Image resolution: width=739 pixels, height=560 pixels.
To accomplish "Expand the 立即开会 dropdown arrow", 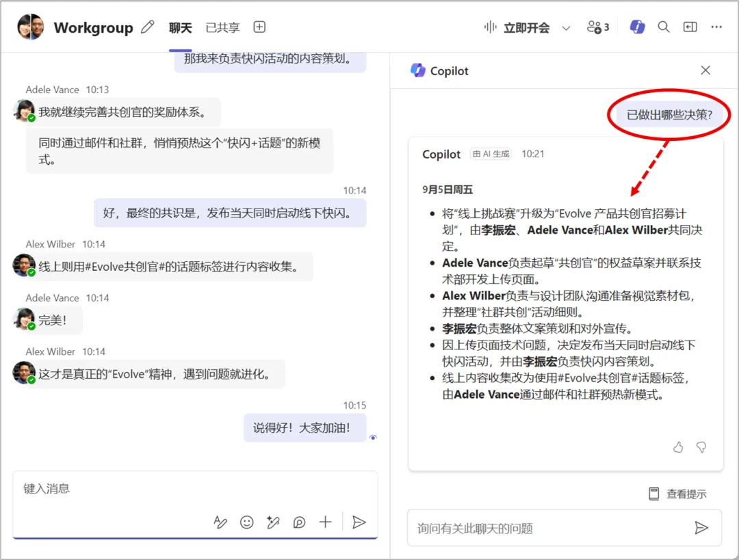I will [x=567, y=28].
